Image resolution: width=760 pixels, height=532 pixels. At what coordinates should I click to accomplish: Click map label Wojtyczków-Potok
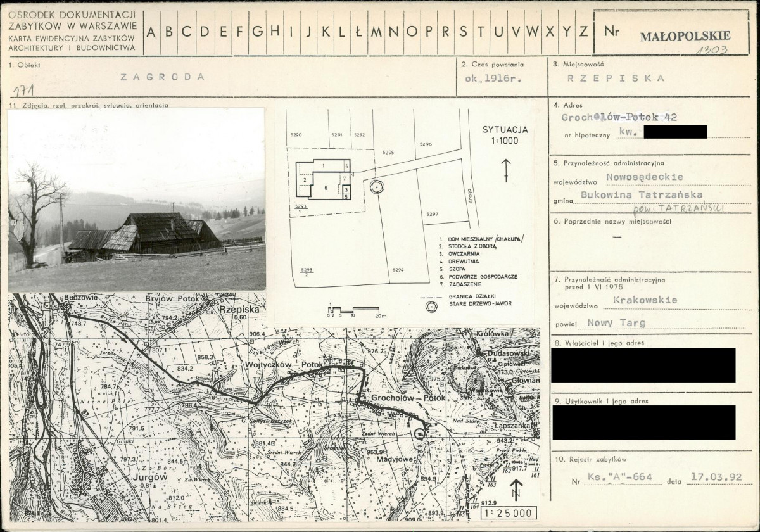coord(283,365)
